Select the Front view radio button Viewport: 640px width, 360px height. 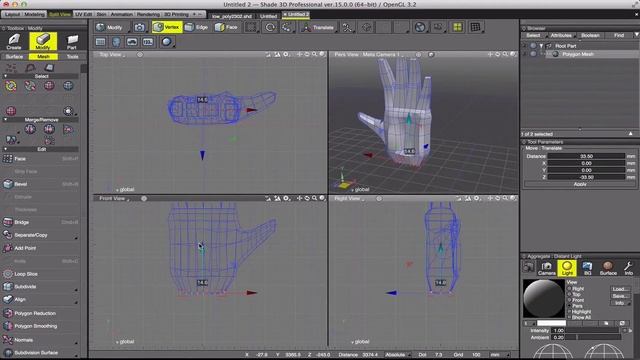pyautogui.click(x=569, y=300)
